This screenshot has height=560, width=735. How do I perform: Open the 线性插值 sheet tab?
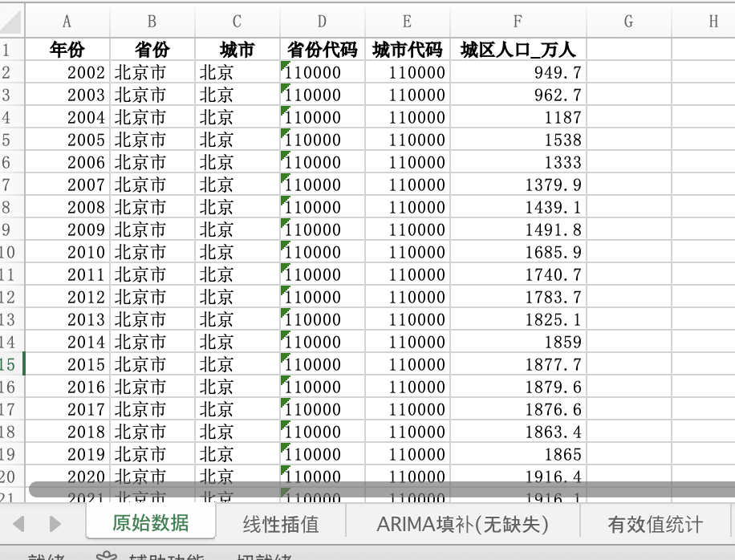pos(281,524)
